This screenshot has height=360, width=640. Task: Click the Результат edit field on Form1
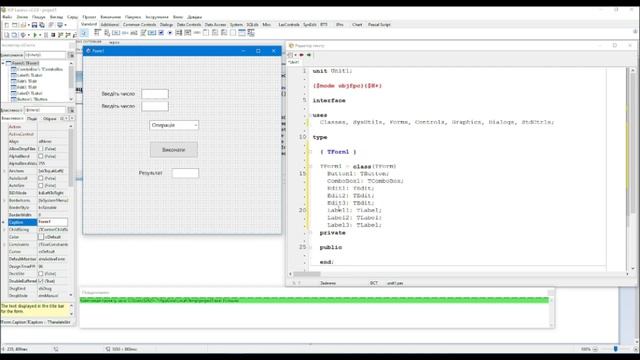click(x=185, y=173)
